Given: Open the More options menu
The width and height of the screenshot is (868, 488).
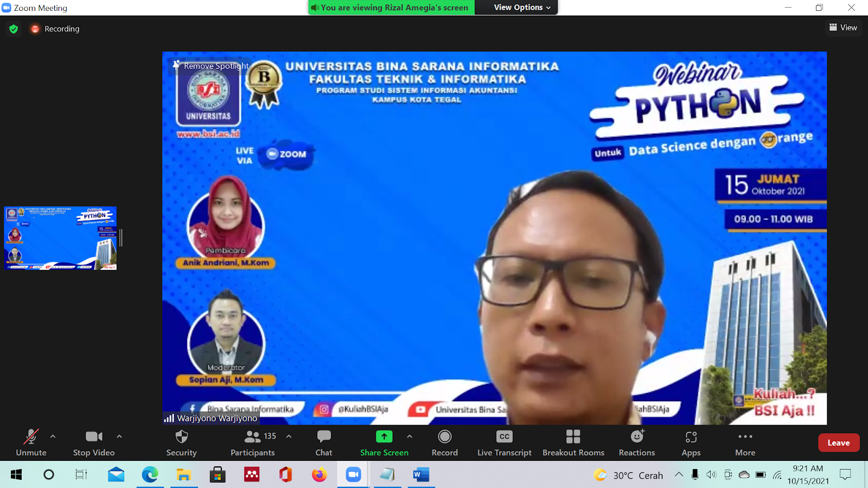Looking at the screenshot, I should [x=745, y=442].
